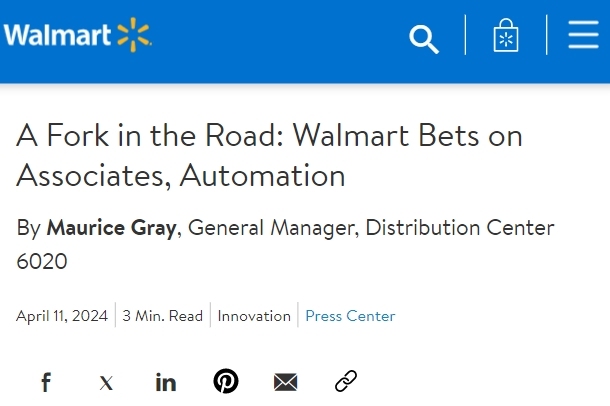This screenshot has height=406, width=610.
Task: Share article via email envelope icon
Action: [x=286, y=382]
